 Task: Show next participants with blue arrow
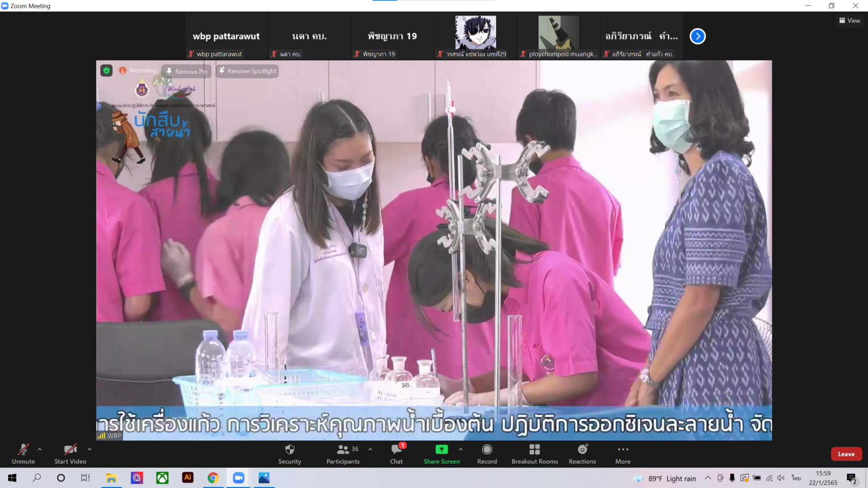698,36
